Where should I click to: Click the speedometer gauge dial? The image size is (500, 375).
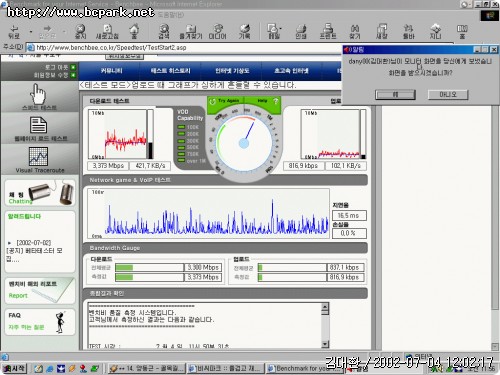pos(244,143)
